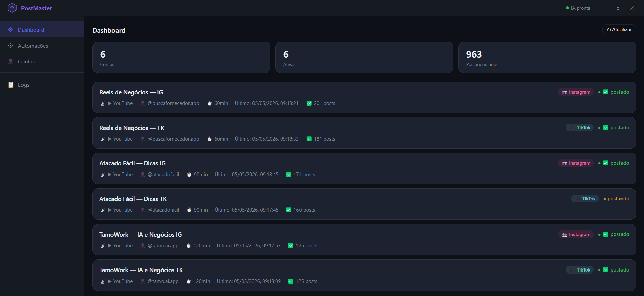
Task: Click Último: 05/05/2026, 09:18:09 timestamp
Action: coord(249,281)
